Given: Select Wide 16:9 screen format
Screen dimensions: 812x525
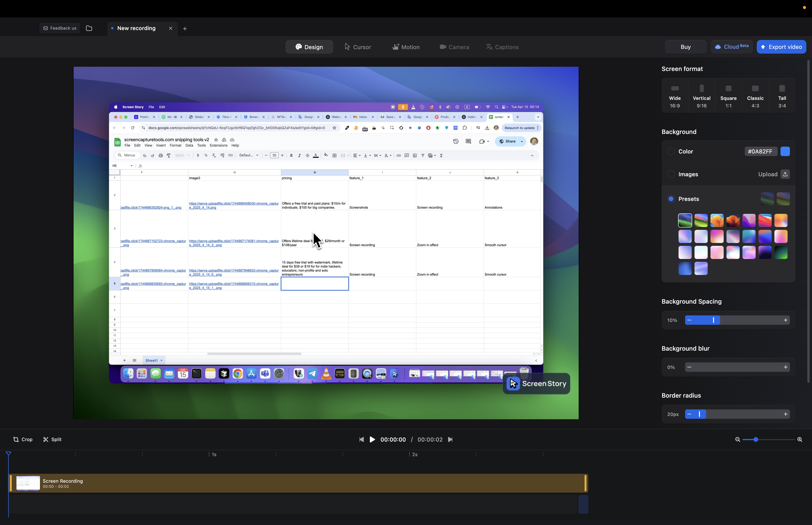Looking at the screenshot, I should pyautogui.click(x=675, y=96).
